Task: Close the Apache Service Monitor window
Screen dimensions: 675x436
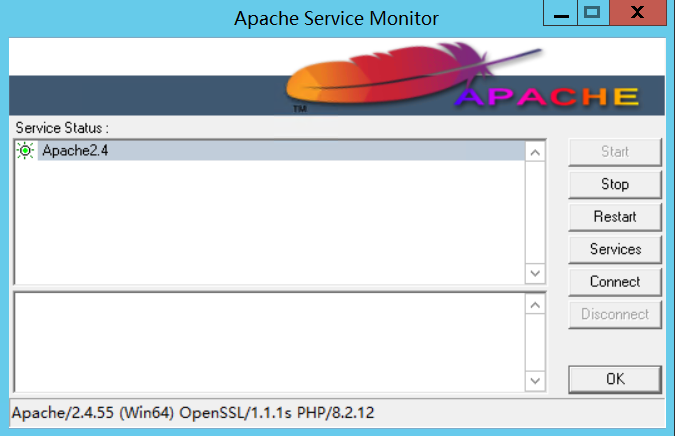Action: click(639, 13)
